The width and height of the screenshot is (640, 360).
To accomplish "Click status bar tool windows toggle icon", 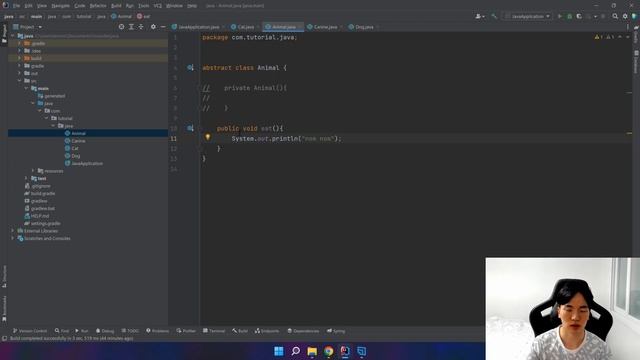I will [x=4, y=338].
